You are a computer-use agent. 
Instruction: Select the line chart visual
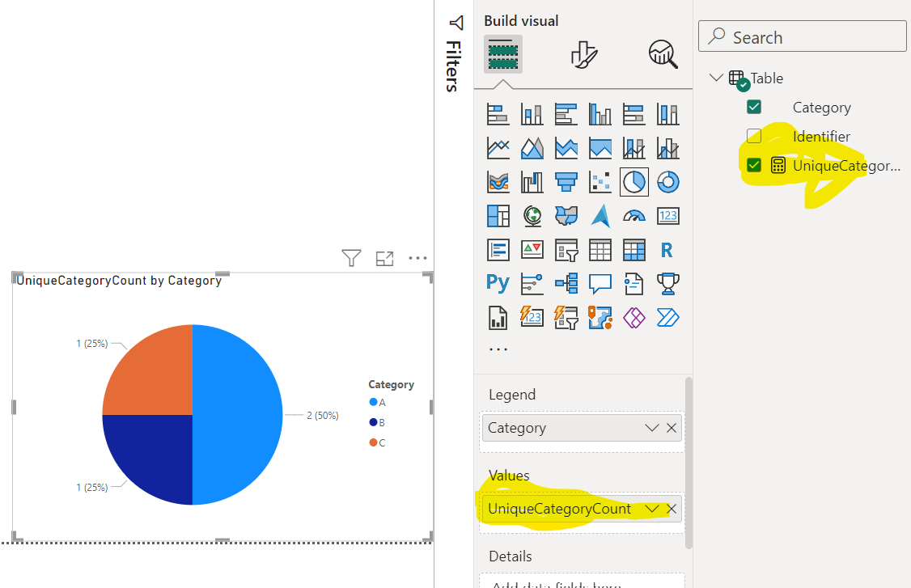tap(498, 148)
